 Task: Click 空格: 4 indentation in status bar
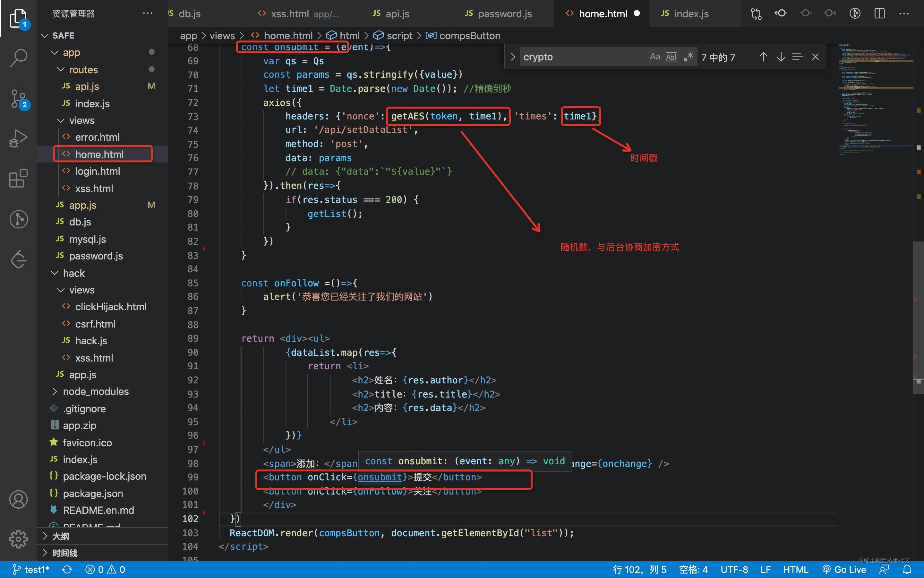(x=693, y=570)
